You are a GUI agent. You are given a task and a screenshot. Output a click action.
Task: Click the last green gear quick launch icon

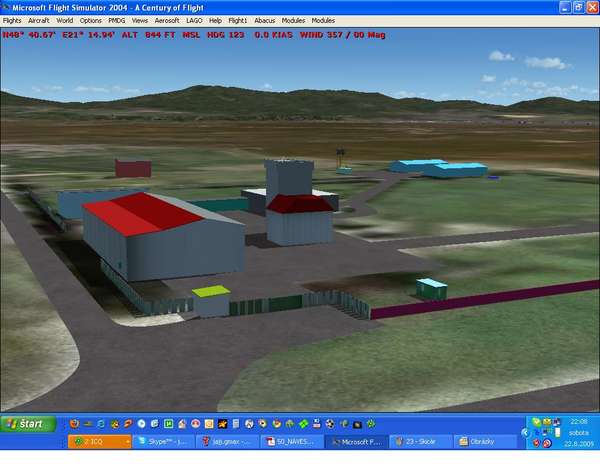[371, 424]
